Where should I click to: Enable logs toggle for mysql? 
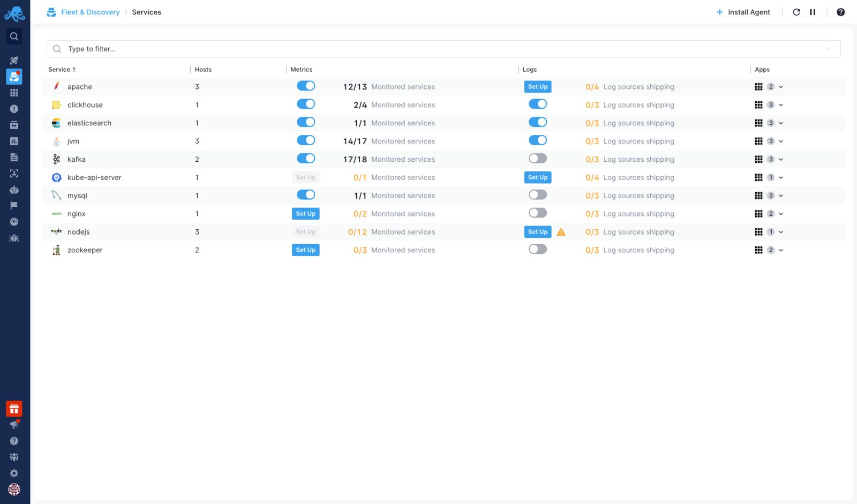tap(538, 195)
